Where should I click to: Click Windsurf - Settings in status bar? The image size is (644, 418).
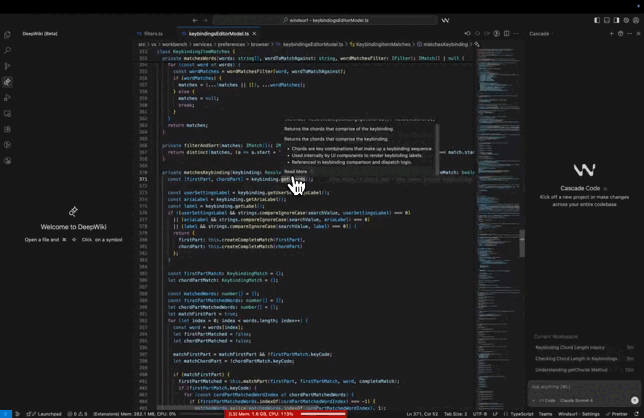click(579, 414)
